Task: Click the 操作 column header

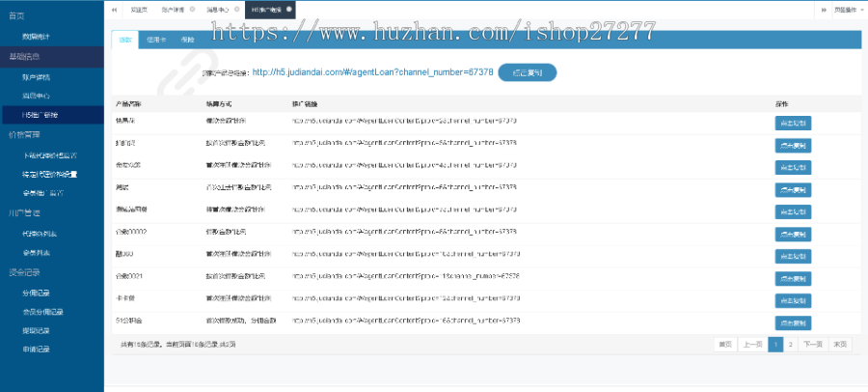Action: click(x=781, y=104)
